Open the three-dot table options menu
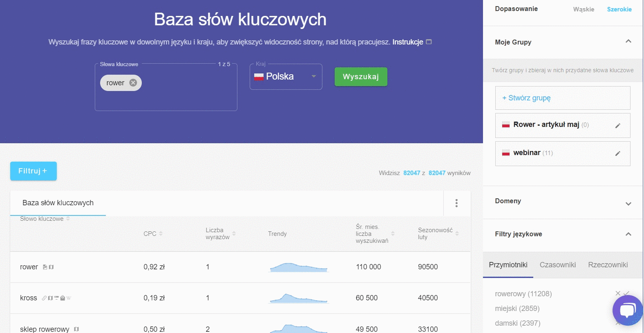Viewport: 644px width, 333px height. tap(456, 203)
